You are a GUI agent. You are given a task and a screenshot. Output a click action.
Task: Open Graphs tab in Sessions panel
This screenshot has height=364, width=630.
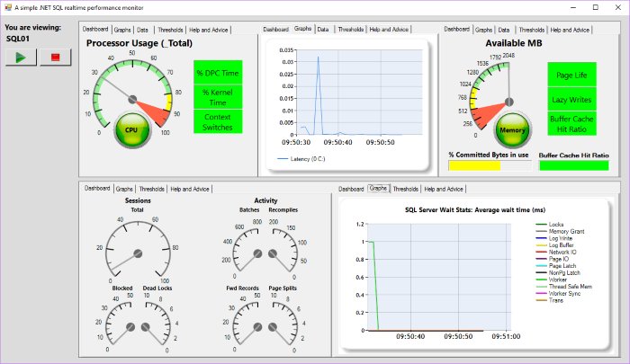[x=124, y=189]
